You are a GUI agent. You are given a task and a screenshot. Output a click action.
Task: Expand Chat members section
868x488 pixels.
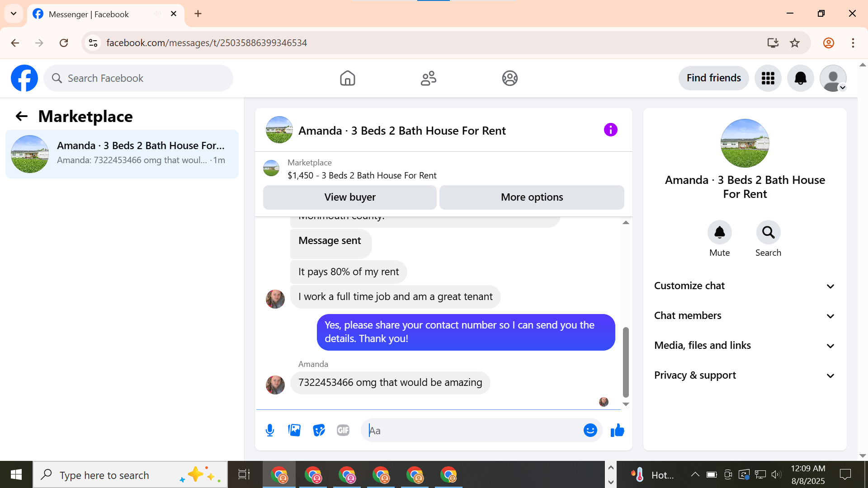(x=745, y=316)
